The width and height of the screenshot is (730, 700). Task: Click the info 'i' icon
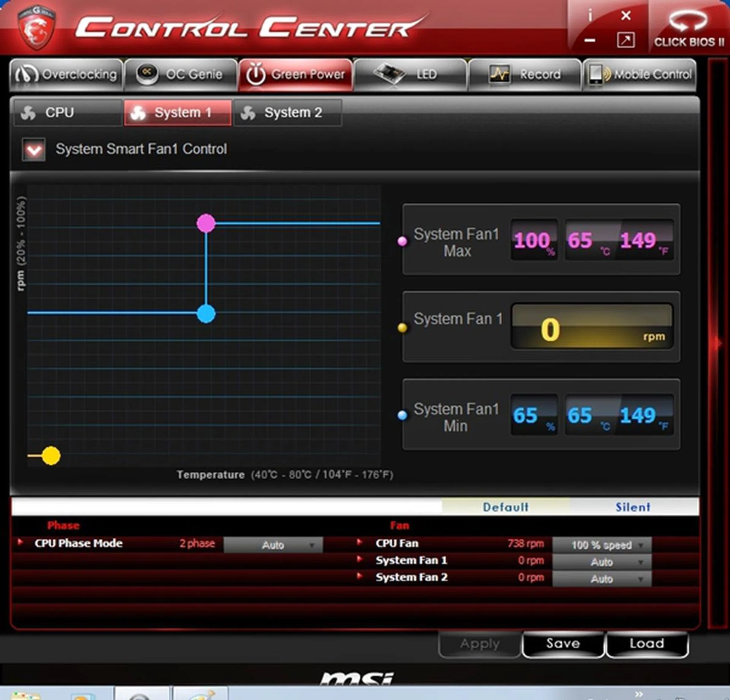[x=590, y=16]
